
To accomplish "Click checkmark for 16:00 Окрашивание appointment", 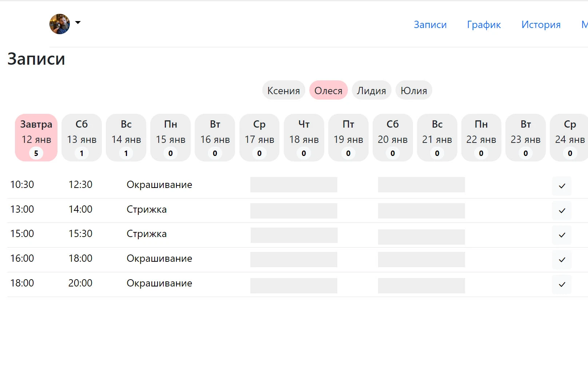I will [x=562, y=260].
